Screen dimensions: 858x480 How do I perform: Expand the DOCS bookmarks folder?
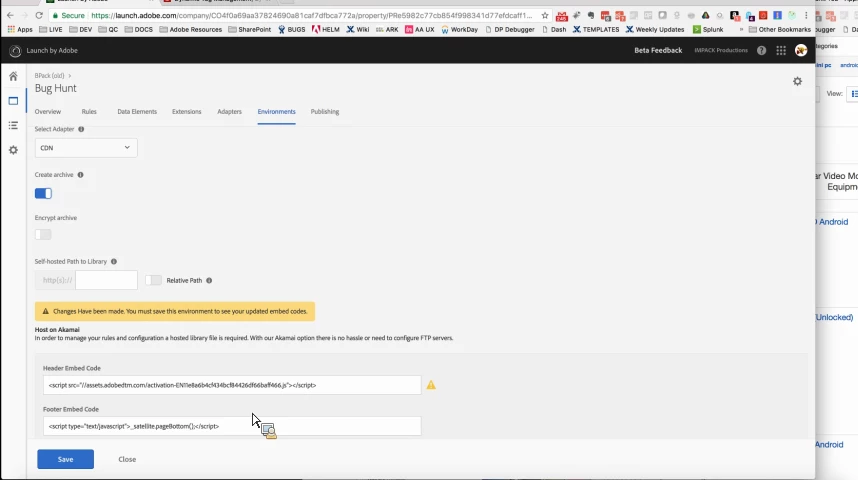click(x=138, y=30)
